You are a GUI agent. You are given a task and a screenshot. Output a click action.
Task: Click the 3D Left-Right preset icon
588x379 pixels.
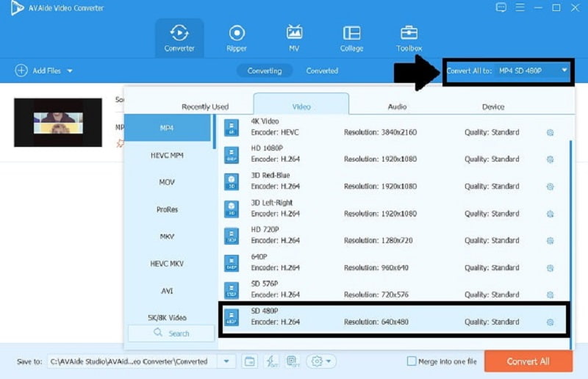point(232,209)
